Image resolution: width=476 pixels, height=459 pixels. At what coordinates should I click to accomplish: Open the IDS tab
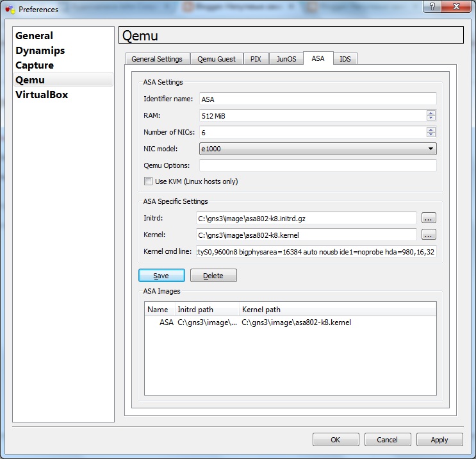point(345,59)
